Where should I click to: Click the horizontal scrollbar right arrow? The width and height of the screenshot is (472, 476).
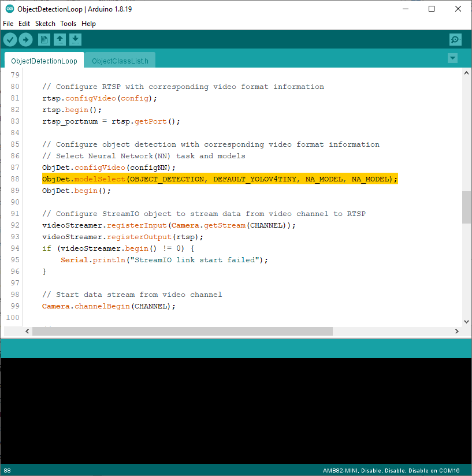[x=457, y=332]
